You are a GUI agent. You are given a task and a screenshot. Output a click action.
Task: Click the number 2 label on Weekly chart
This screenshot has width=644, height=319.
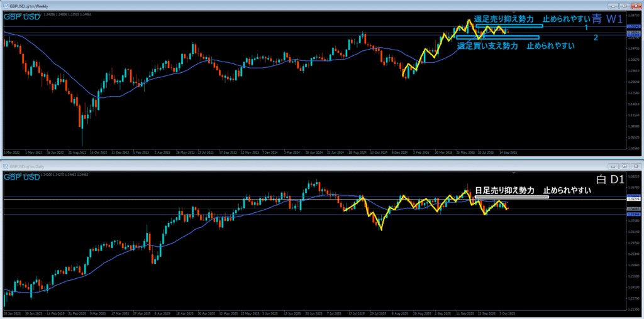(595, 38)
